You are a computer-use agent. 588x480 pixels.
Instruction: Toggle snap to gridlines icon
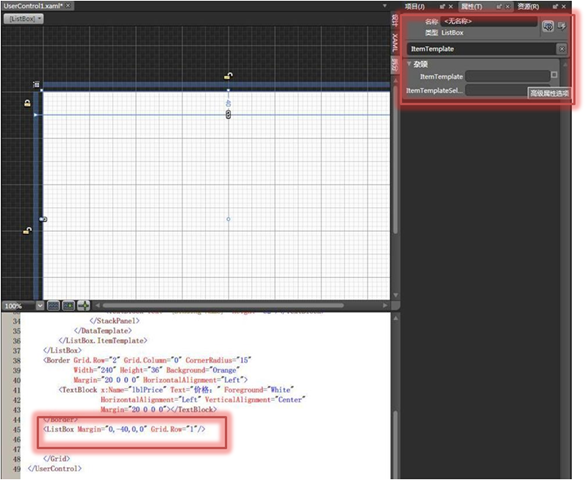[x=68, y=306]
